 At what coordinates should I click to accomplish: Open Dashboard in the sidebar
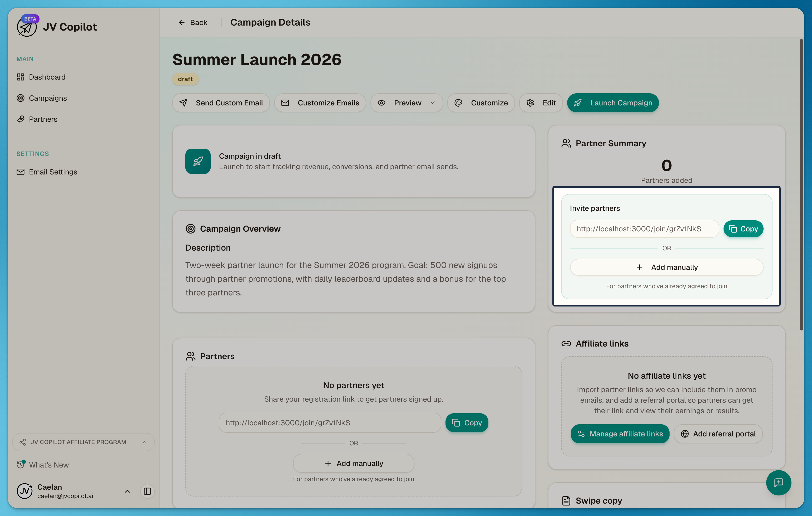(41, 77)
